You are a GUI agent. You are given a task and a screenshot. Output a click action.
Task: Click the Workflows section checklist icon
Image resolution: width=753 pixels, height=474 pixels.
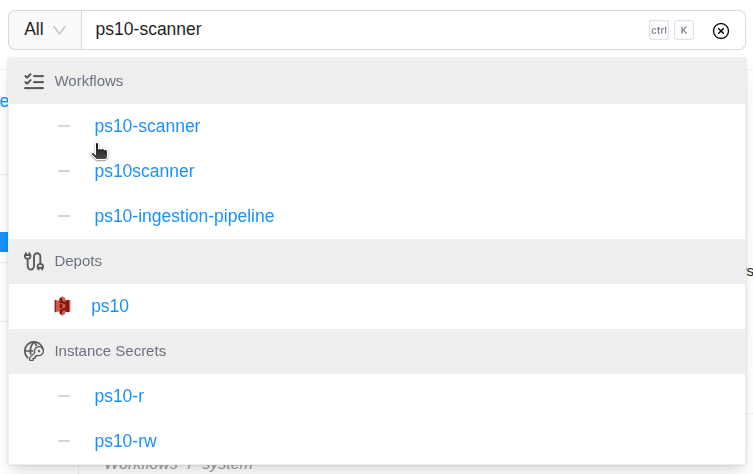(x=34, y=81)
